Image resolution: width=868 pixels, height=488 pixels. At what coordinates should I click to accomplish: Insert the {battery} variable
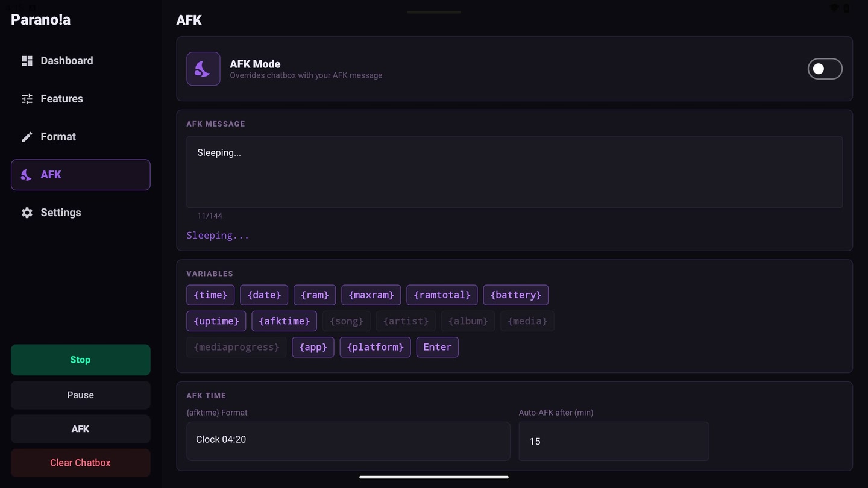[x=516, y=295]
